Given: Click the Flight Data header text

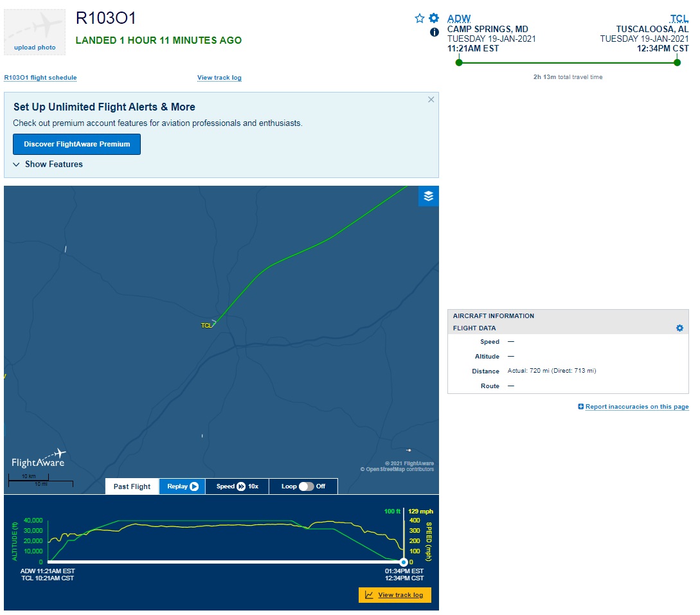Looking at the screenshot, I should click(x=474, y=328).
